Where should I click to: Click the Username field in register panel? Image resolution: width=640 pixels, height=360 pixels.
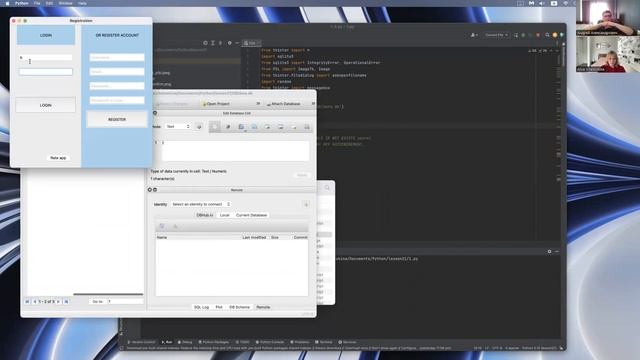pyautogui.click(x=117, y=58)
